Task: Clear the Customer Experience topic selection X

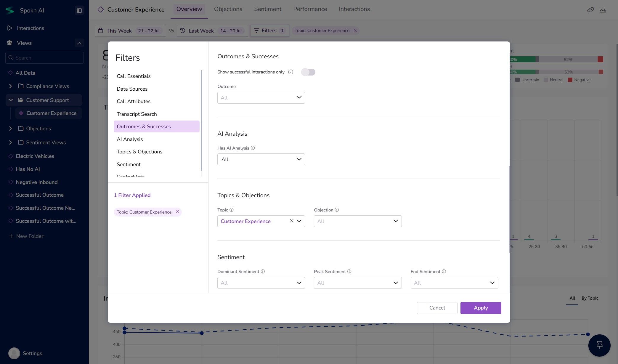Action: tap(292, 221)
